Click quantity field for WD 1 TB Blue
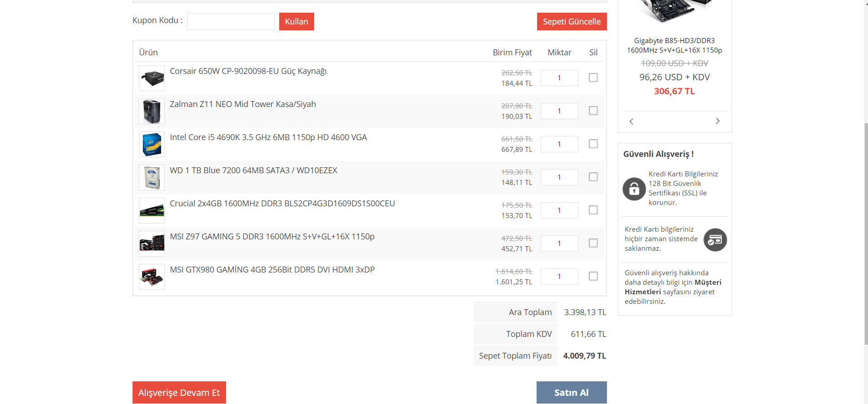Screen dimensions: 868x404 coord(559,177)
